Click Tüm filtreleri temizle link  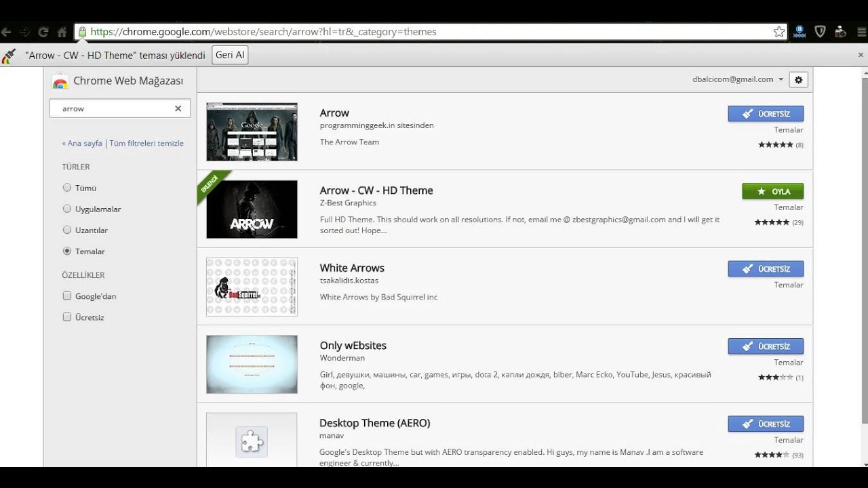coord(146,143)
